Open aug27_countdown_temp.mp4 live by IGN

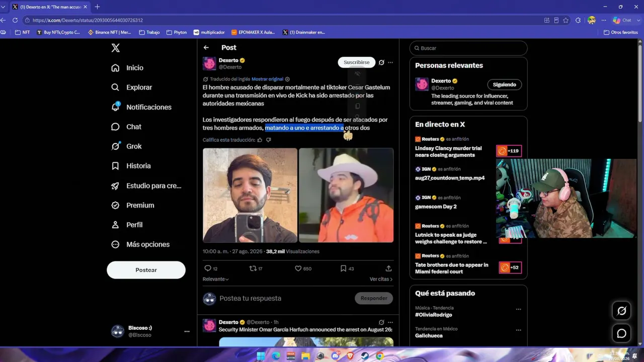click(x=450, y=178)
